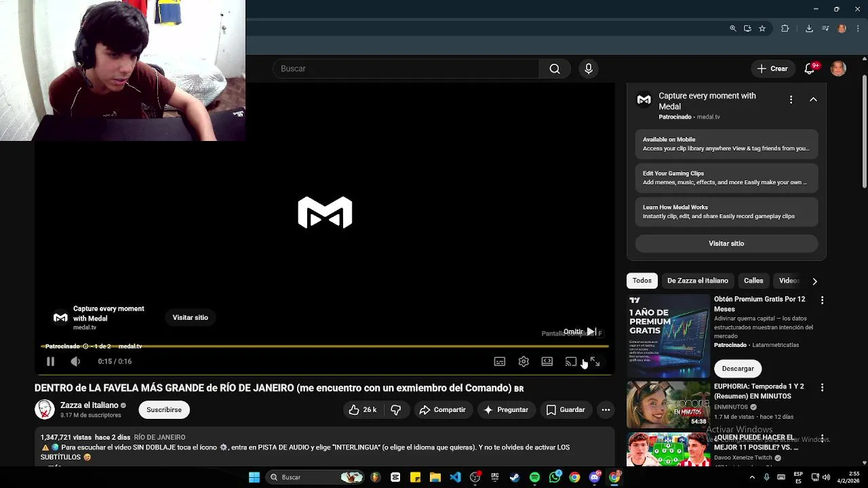
Task: Like the video with the thumbs up
Action: click(x=363, y=409)
